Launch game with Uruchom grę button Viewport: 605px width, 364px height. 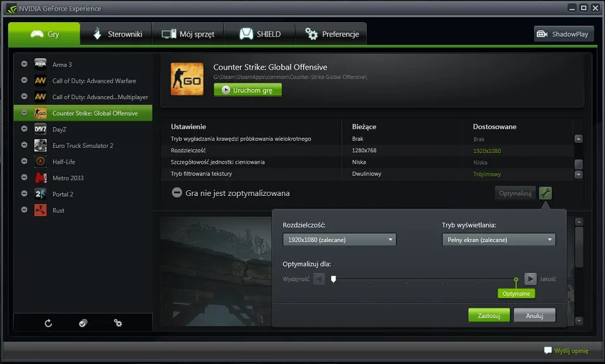[x=248, y=90]
